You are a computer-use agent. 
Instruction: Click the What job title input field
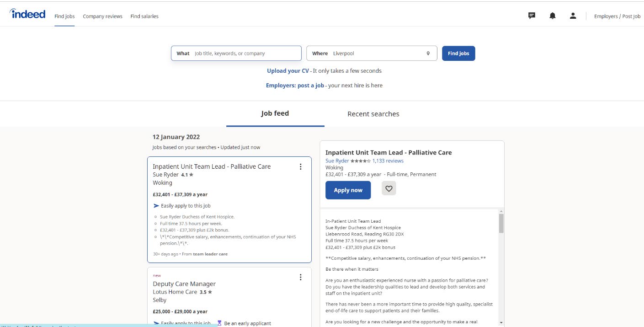tap(245, 54)
